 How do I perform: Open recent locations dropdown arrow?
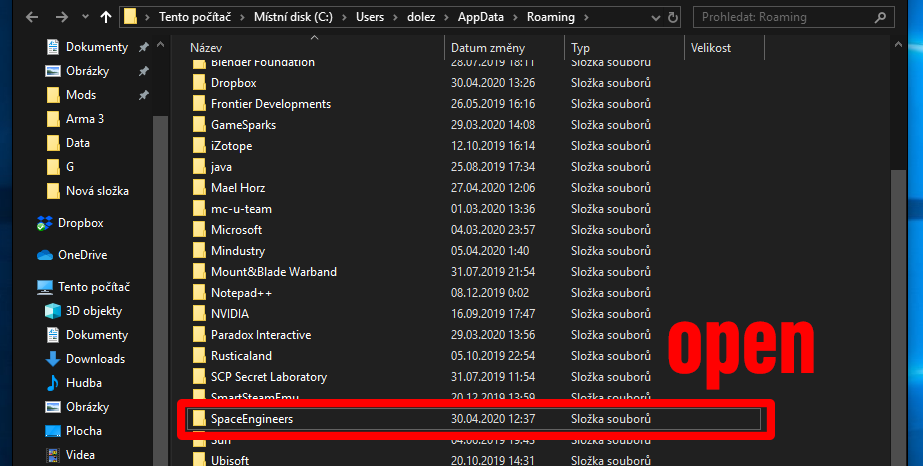pos(85,18)
